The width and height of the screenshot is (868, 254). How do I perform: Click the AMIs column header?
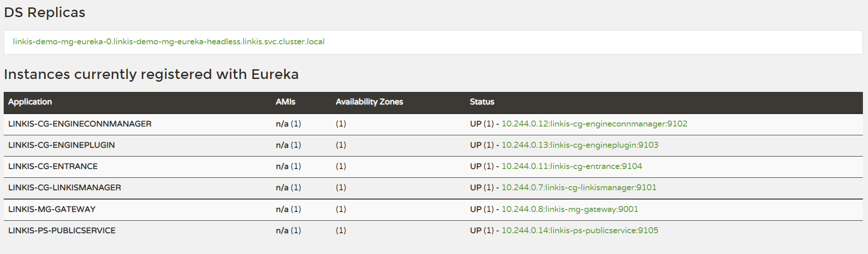[285, 102]
